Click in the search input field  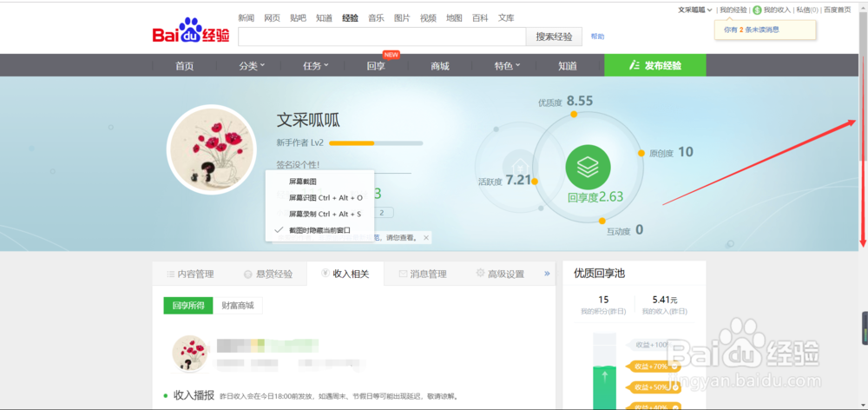pyautogui.click(x=382, y=36)
